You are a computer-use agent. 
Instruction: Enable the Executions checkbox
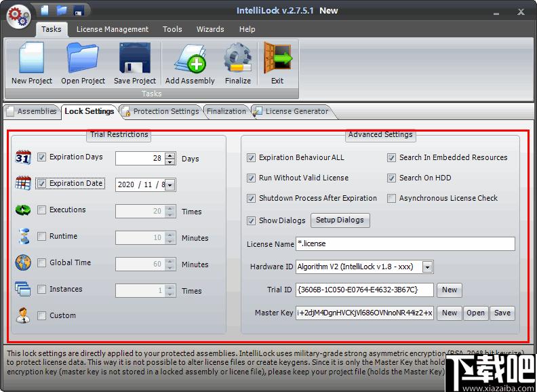pos(41,210)
